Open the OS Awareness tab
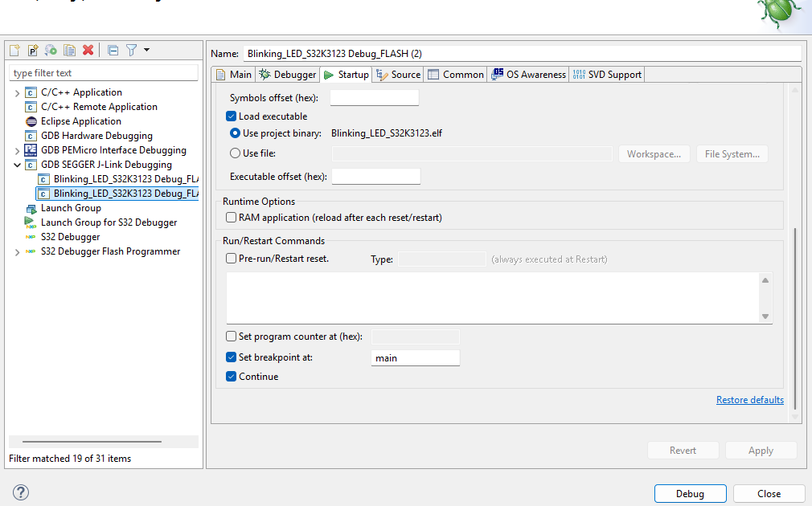Screen dimensions: 812x506 [528, 75]
